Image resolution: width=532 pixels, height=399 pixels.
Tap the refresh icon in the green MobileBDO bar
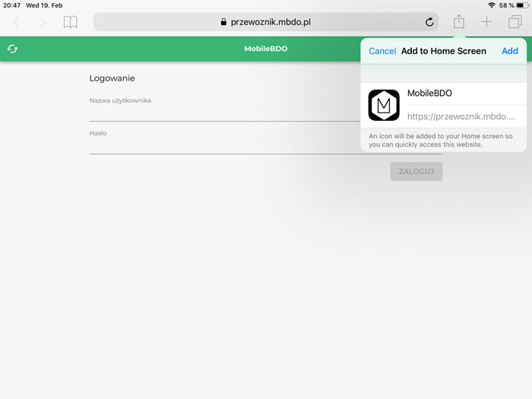[12, 49]
